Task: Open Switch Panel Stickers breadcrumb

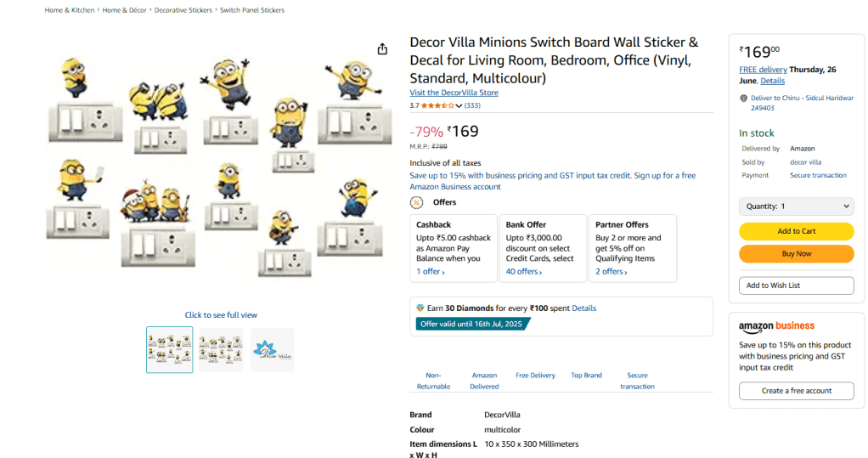Action: [x=252, y=10]
